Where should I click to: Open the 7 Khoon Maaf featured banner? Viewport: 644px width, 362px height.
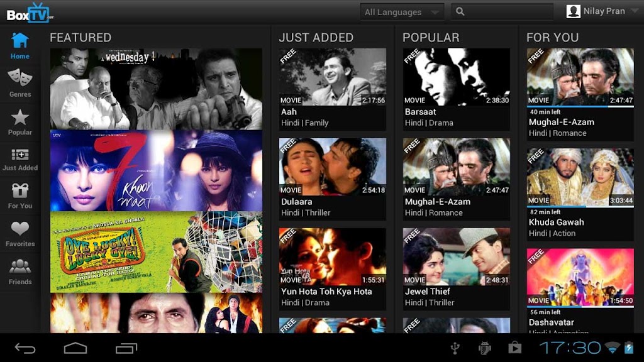point(156,171)
